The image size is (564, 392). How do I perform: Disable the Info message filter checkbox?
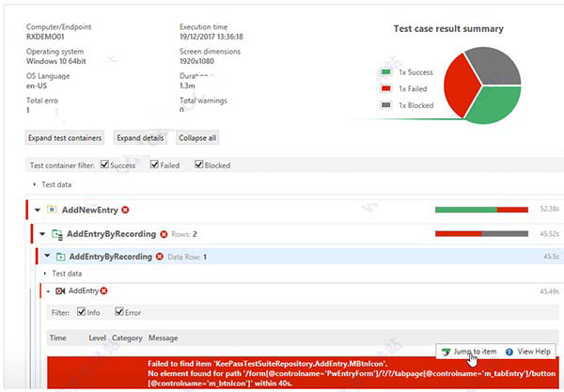(83, 312)
